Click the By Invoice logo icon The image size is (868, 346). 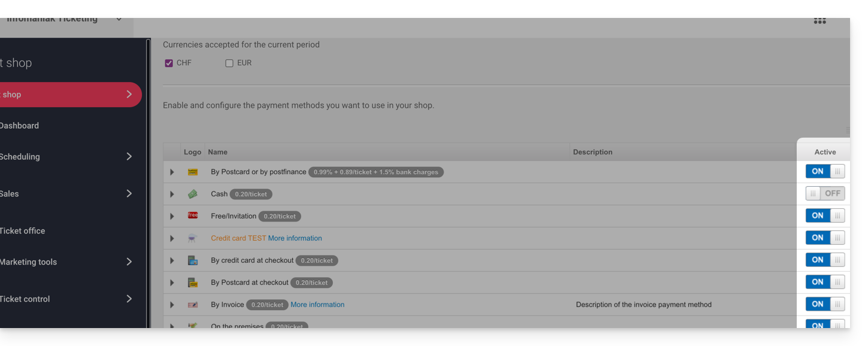point(193,305)
